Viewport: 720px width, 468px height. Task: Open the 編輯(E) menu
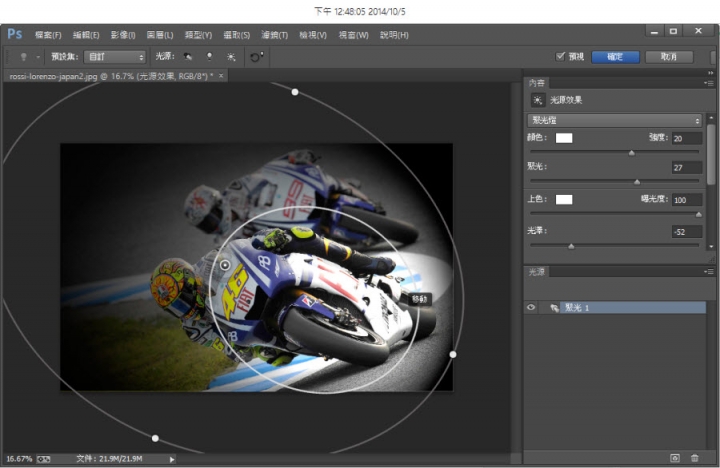pos(86,35)
